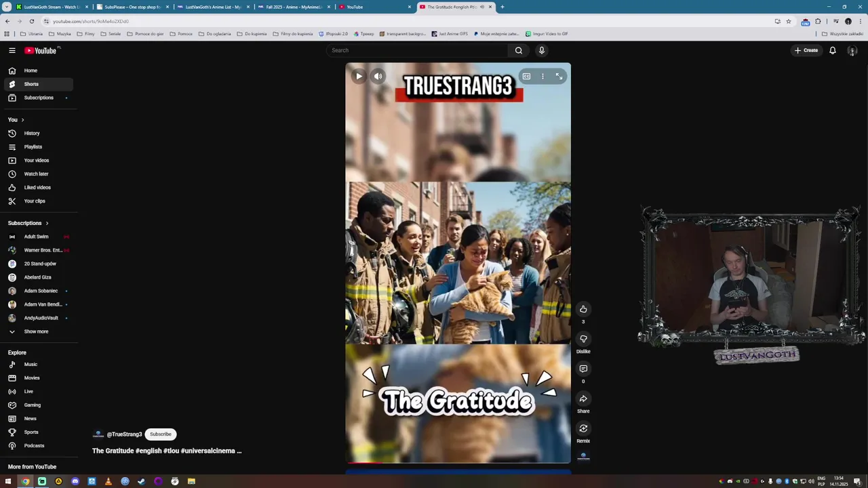Open Adam Van Bendl channel

coord(38,304)
